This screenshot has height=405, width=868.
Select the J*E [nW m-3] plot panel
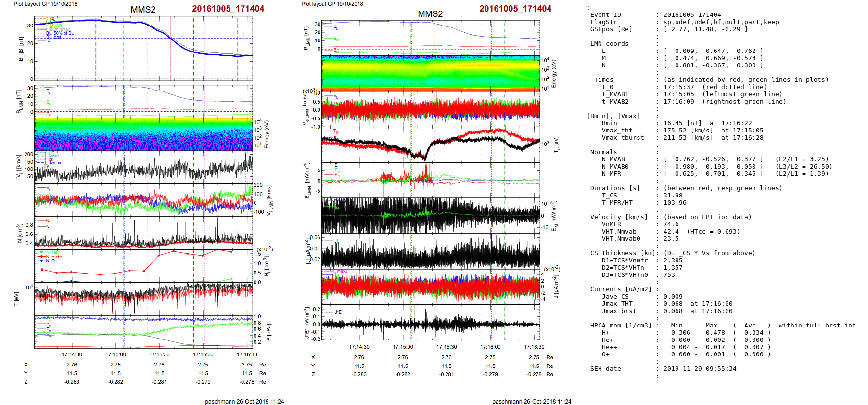tap(431, 323)
